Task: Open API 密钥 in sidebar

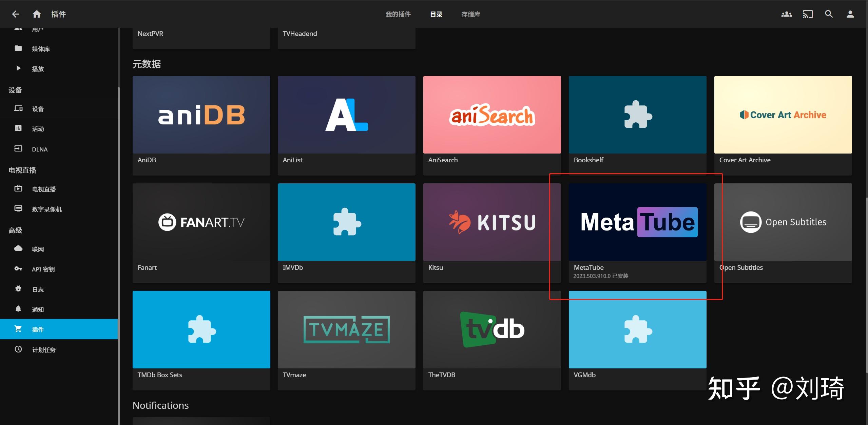Action: [43, 269]
